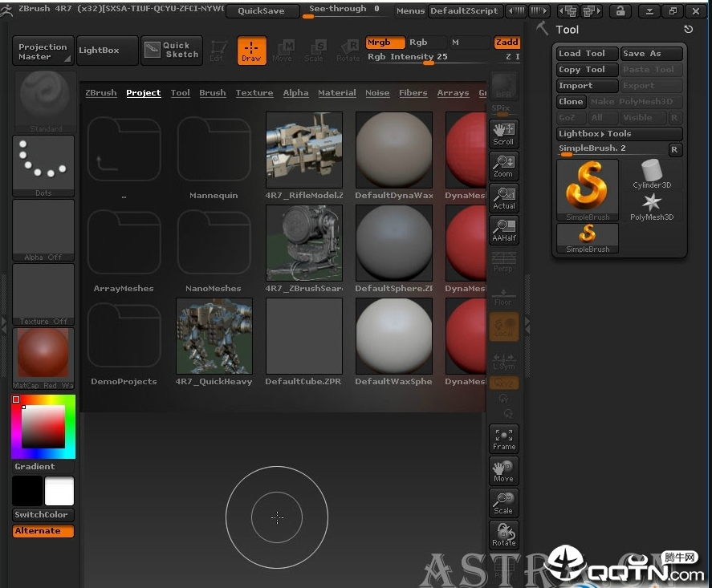
Task: Click the SwitchColor button
Action: [x=43, y=515]
